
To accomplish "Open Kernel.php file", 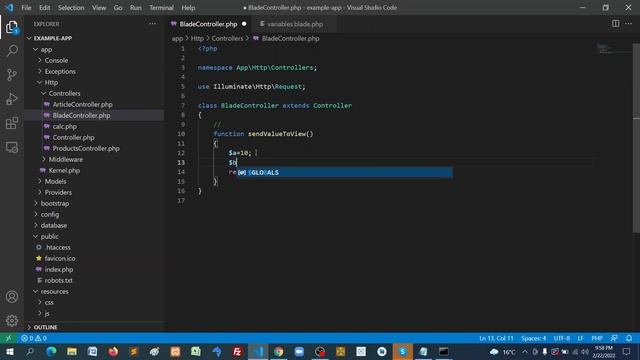I will click(x=64, y=171).
